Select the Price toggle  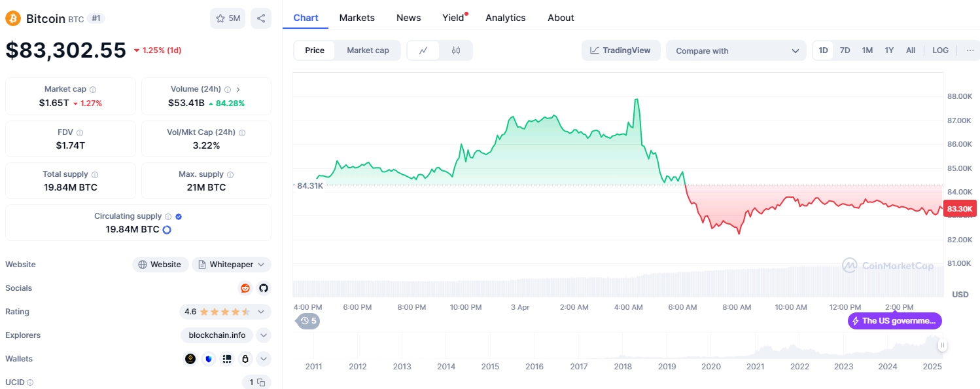[315, 50]
